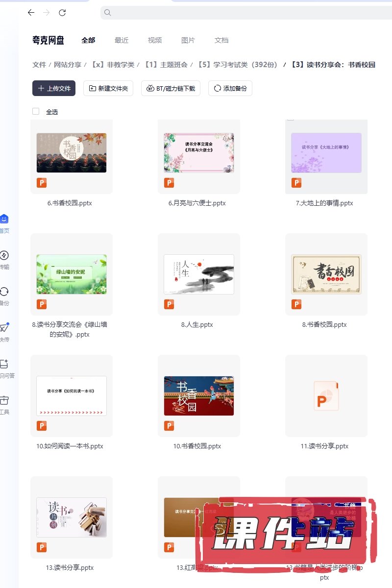Screen dimensions: 392x588
Task: Click the 上传文件 upload button
Action: [54, 88]
